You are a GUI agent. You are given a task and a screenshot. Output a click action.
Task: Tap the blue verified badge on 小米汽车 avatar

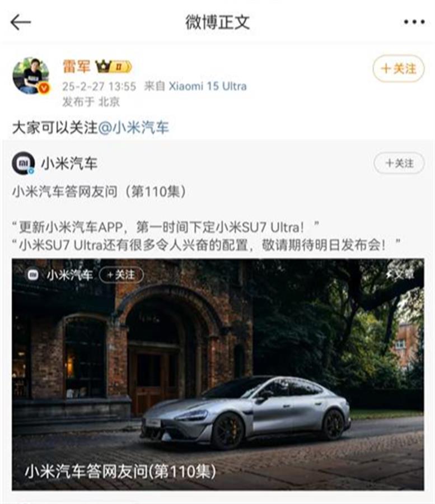[31, 171]
